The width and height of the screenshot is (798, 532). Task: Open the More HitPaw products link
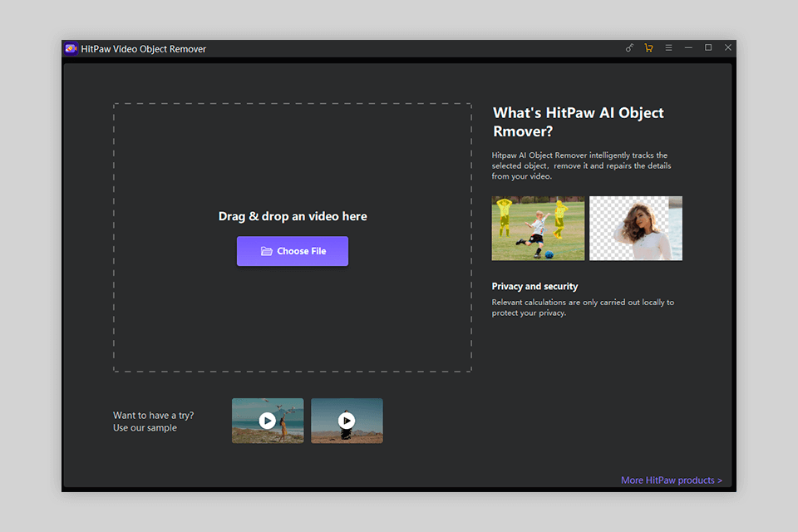(672, 480)
